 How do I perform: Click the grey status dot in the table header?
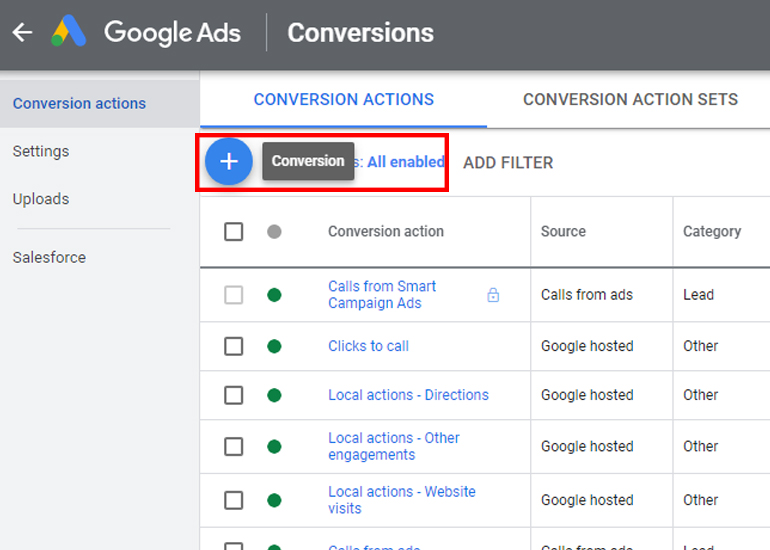[x=274, y=231]
